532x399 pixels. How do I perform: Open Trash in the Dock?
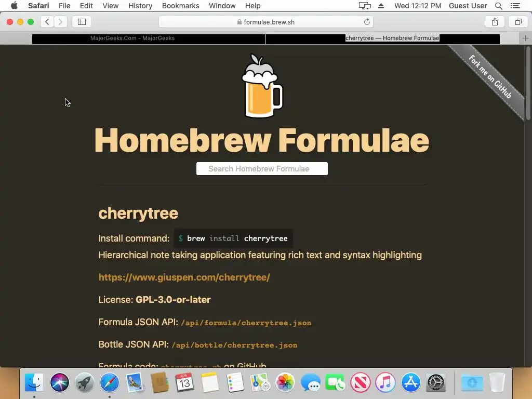(x=497, y=382)
